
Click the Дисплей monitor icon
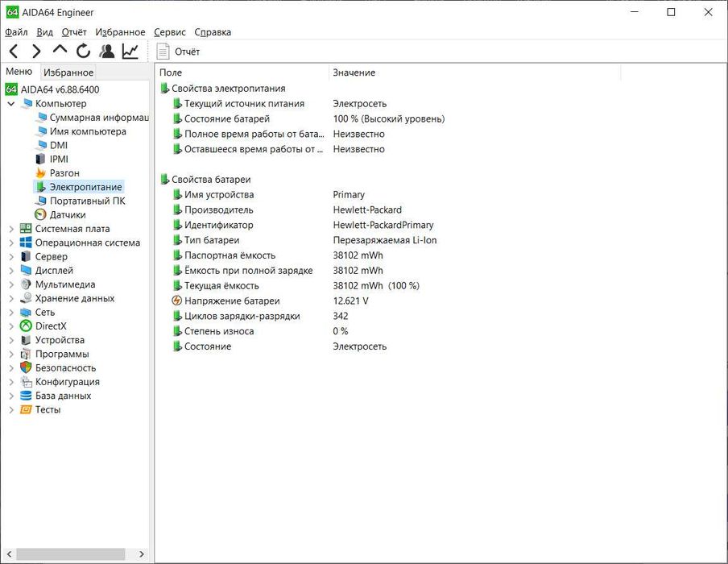[26, 271]
